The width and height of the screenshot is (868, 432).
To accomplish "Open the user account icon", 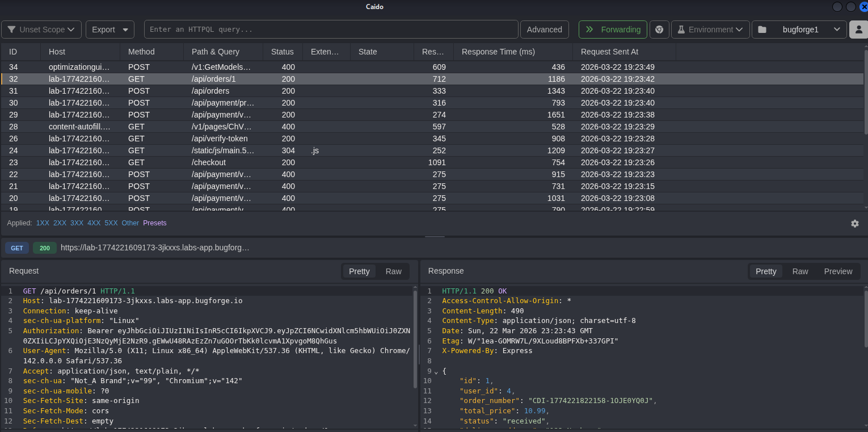I will pos(858,30).
